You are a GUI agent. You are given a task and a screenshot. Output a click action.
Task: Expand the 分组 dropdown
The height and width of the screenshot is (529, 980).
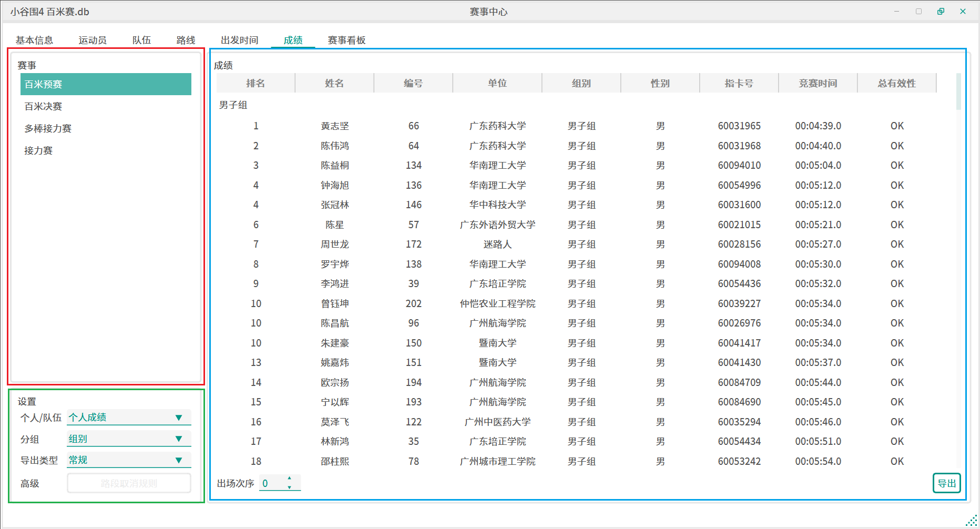[129, 439]
